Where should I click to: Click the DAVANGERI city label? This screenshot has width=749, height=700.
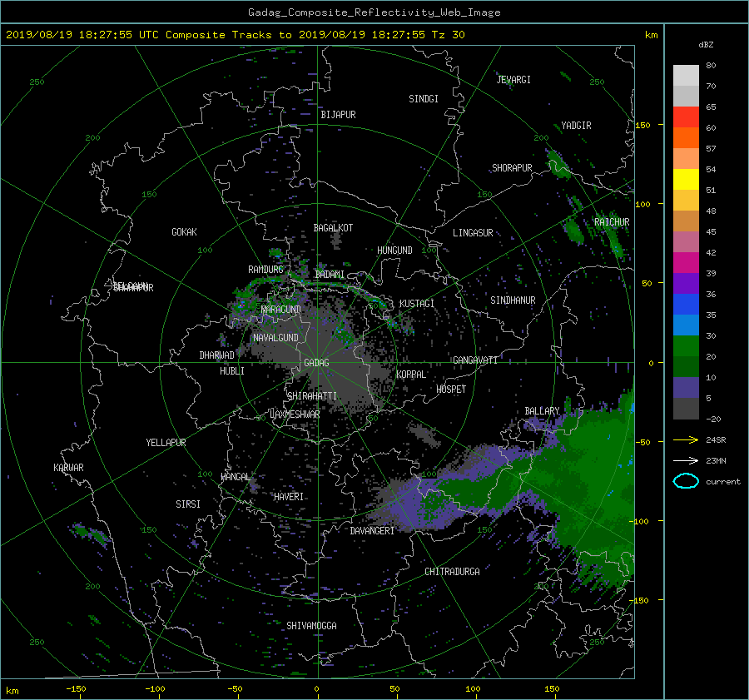click(372, 531)
